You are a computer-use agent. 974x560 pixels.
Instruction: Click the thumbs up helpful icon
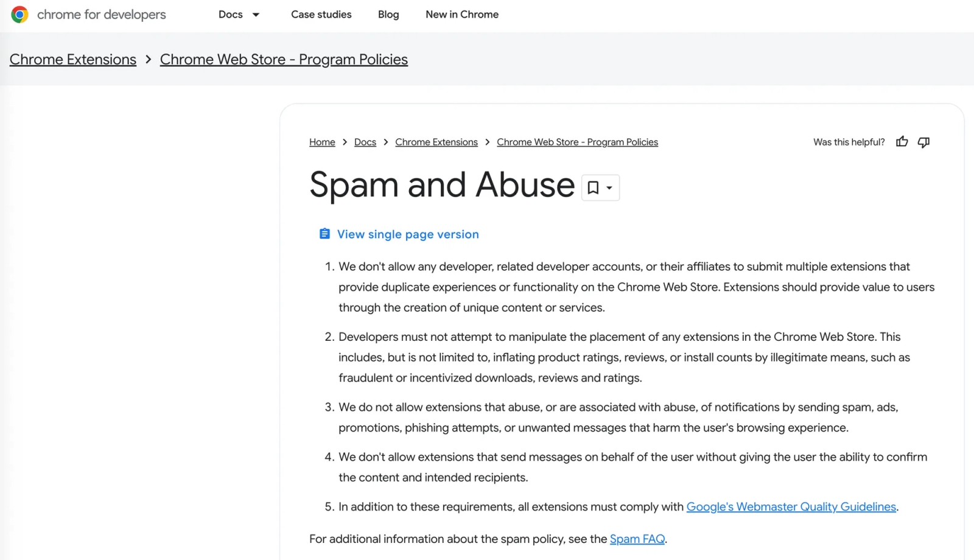[902, 142]
